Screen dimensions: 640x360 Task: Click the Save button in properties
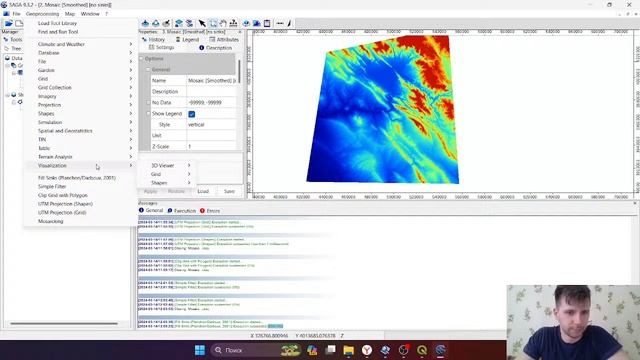click(229, 191)
